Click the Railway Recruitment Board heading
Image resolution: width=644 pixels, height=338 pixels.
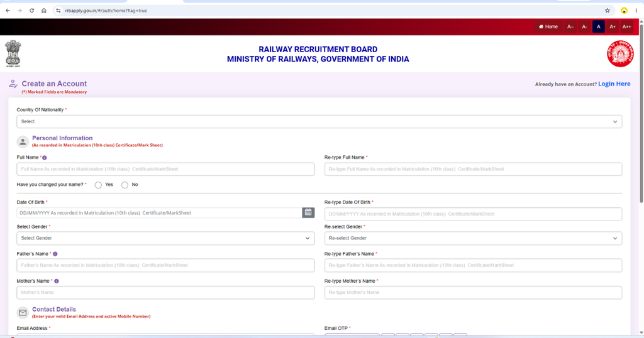[318, 49]
